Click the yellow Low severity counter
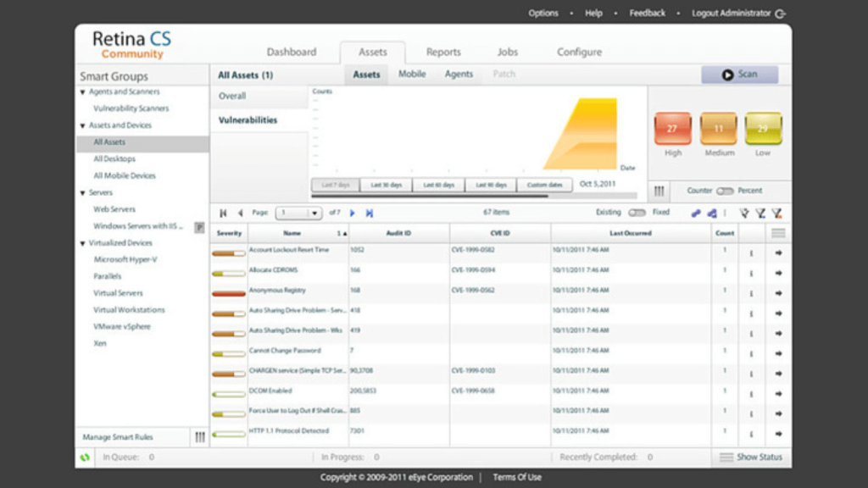Screen dimensions: 868x488 point(763,129)
